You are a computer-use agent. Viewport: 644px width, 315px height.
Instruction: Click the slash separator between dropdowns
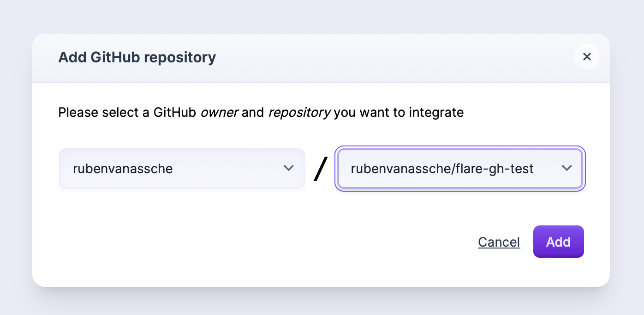coord(321,169)
